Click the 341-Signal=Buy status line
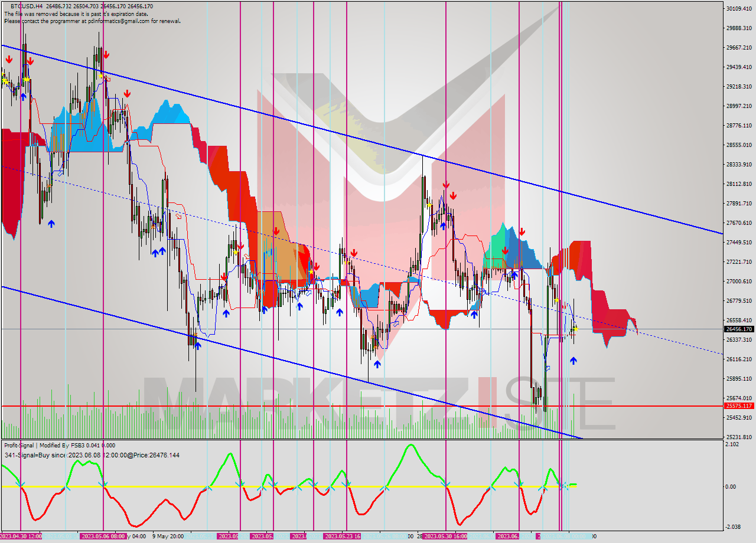Viewport: 756px width, 543px height. pyautogui.click(x=92, y=455)
